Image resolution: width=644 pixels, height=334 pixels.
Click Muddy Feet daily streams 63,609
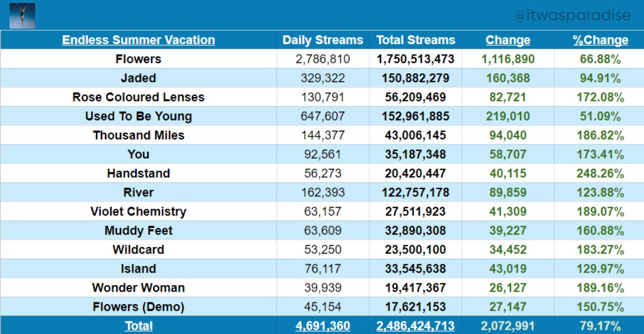[323, 230]
